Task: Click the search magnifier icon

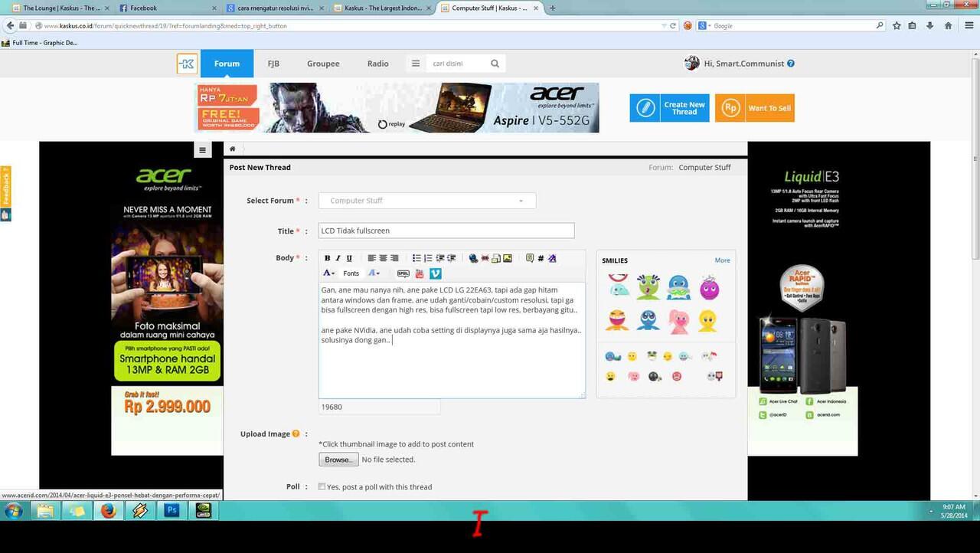Action: pos(495,64)
